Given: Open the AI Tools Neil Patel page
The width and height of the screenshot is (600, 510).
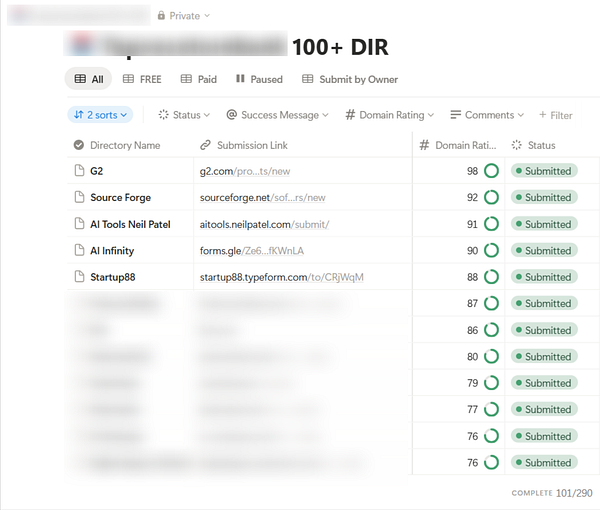Looking at the screenshot, I should tap(130, 224).
